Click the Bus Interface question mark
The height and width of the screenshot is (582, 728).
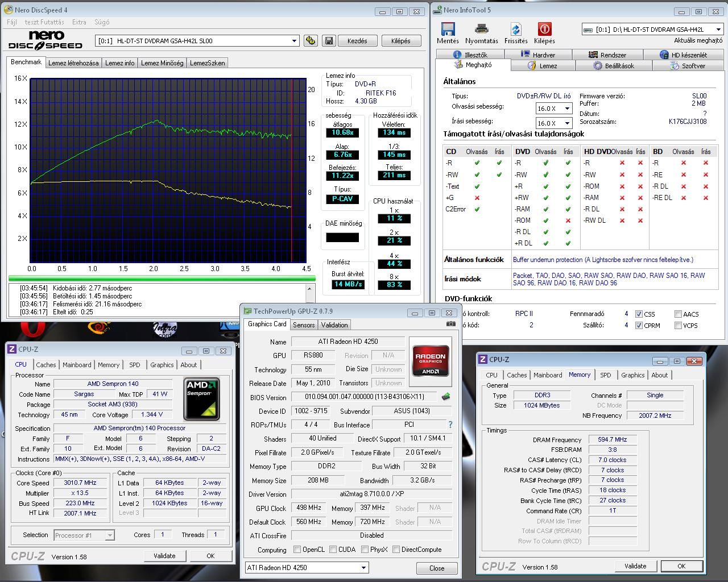[x=450, y=425]
